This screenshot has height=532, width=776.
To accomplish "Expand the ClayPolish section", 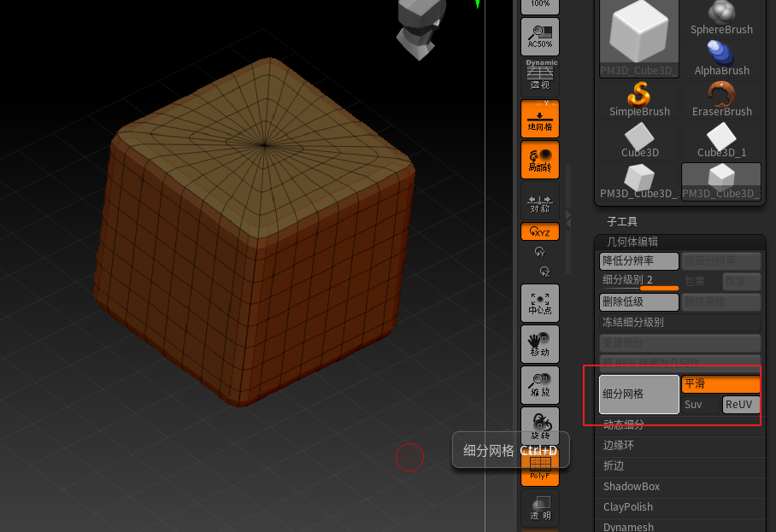I will coord(627,506).
